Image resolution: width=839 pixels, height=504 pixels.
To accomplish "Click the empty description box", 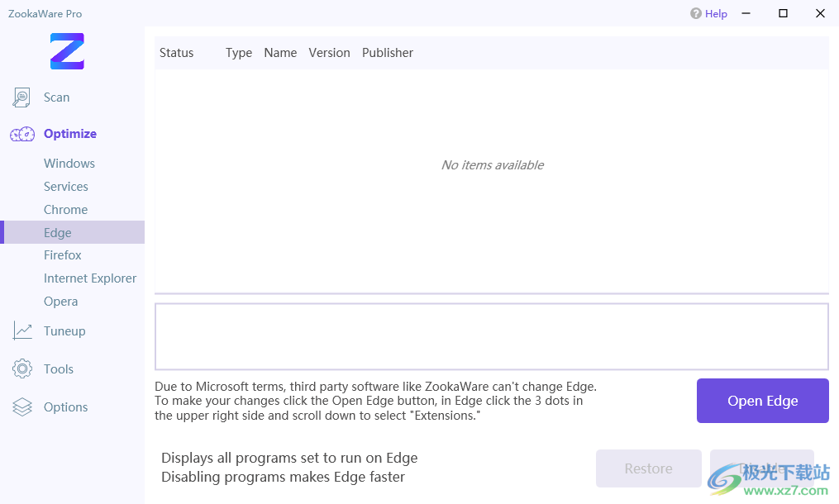I will point(491,336).
